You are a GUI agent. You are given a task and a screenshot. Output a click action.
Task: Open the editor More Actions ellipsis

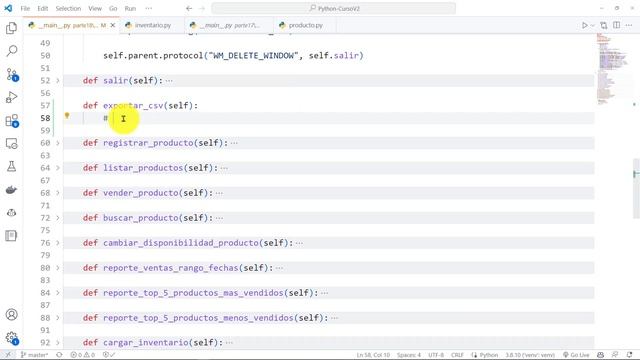[629, 25]
